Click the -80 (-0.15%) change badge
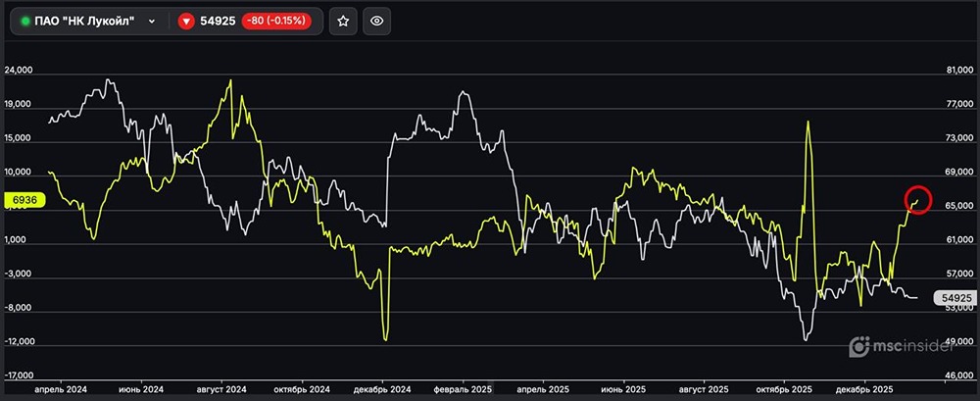The height and width of the screenshot is (401, 980). tap(277, 21)
